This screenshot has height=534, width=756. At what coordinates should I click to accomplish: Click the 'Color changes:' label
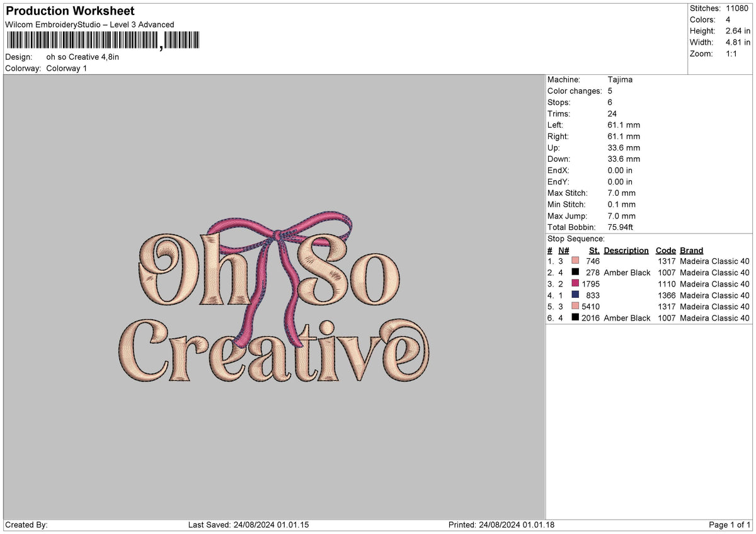click(x=575, y=91)
